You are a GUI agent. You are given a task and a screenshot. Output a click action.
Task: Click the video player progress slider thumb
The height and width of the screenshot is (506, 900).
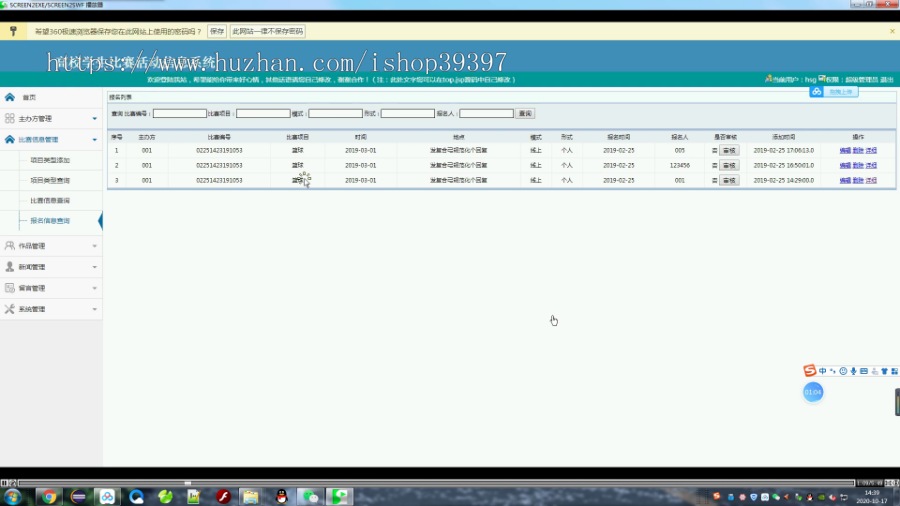point(188,483)
